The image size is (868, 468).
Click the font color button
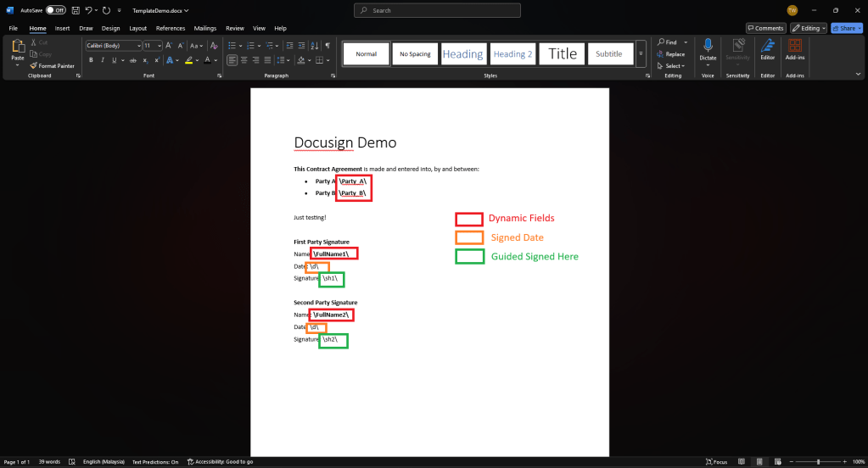[208, 60]
